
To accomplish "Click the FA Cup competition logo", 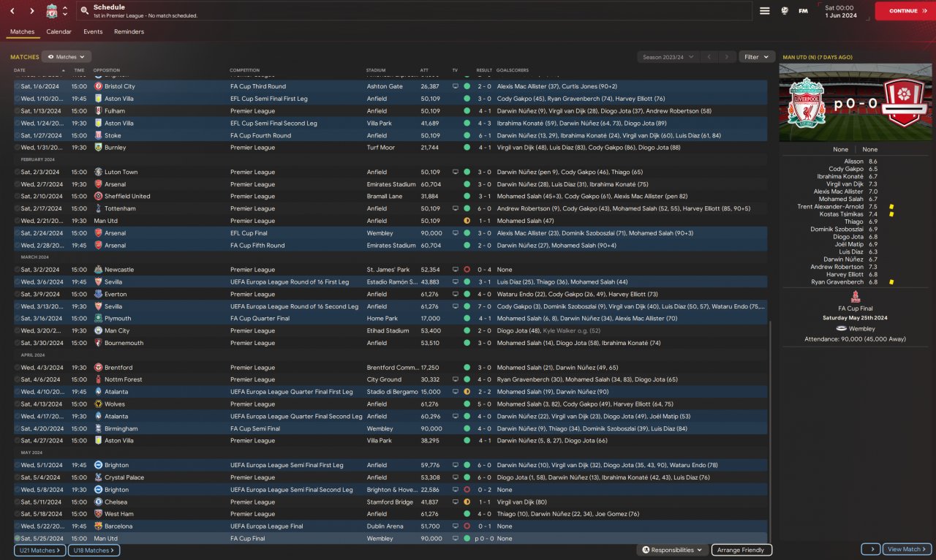I will (856, 298).
